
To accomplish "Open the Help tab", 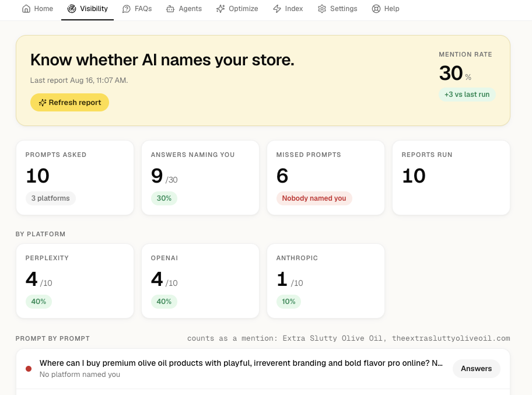I will click(386, 9).
